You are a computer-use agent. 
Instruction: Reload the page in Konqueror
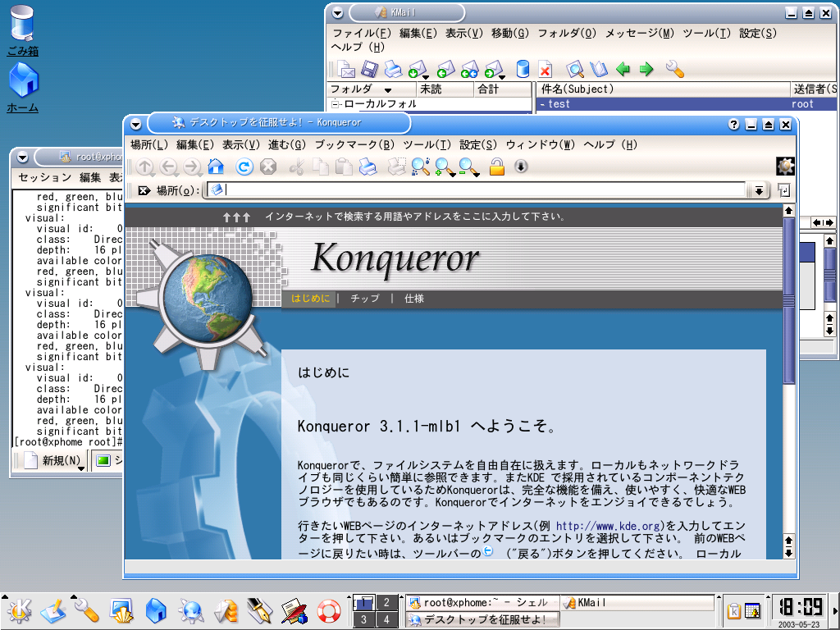coord(244,167)
